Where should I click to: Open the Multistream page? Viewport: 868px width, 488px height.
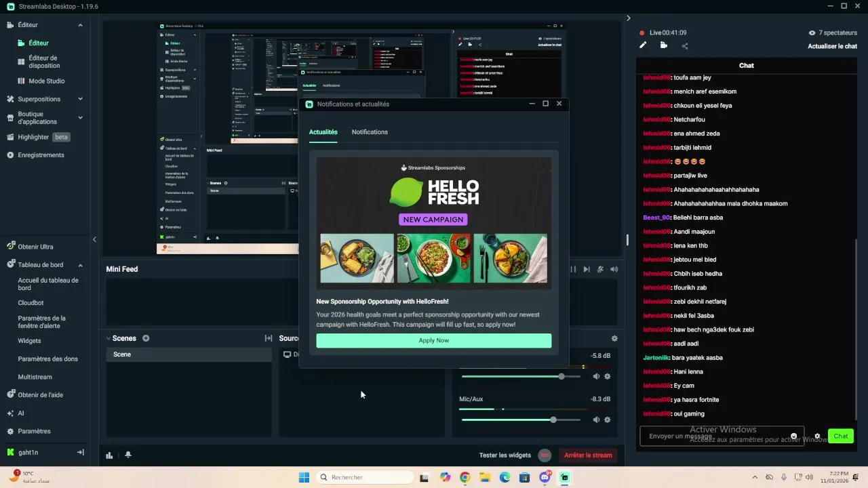click(x=35, y=377)
